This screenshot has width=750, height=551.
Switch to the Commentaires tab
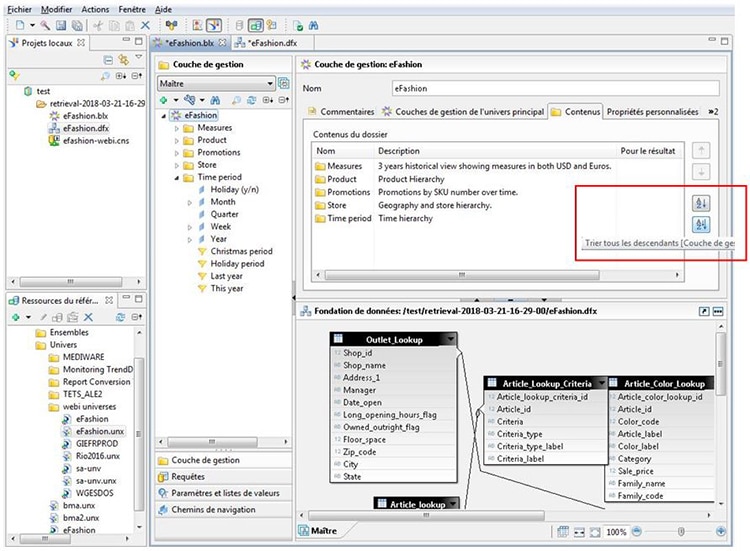[341, 111]
